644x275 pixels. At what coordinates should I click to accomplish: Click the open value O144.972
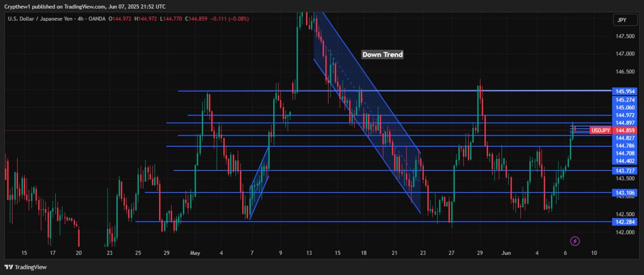point(119,19)
